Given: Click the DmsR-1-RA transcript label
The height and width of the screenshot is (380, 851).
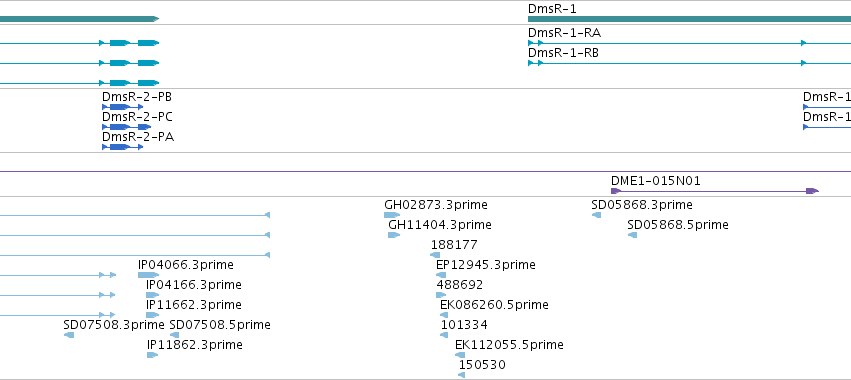Looking at the screenshot, I should (x=564, y=33).
